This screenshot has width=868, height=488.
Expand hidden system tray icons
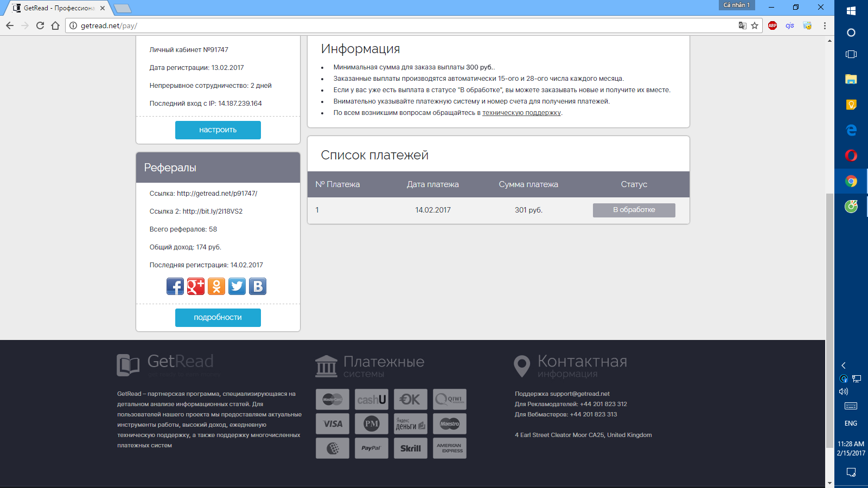844,365
